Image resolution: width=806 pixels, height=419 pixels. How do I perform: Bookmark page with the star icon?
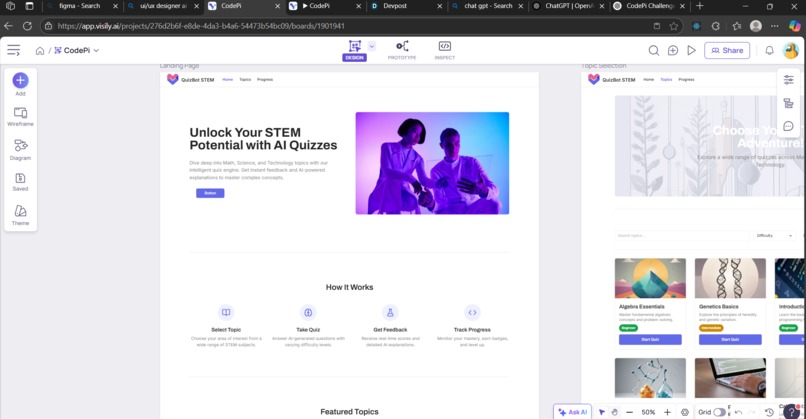tap(673, 26)
